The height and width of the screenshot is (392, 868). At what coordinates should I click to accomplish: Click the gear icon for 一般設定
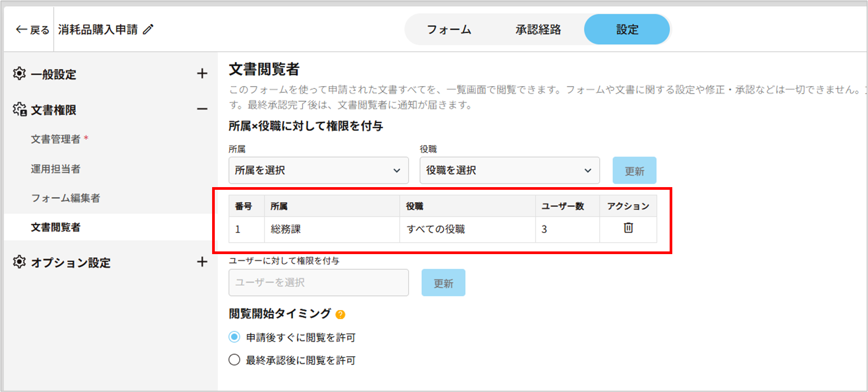(x=20, y=74)
